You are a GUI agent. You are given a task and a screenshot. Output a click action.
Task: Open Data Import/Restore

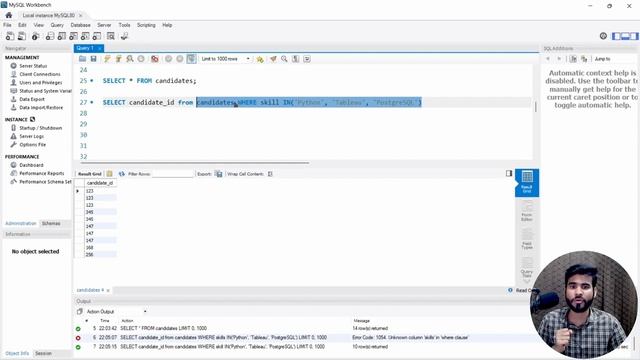click(41, 107)
